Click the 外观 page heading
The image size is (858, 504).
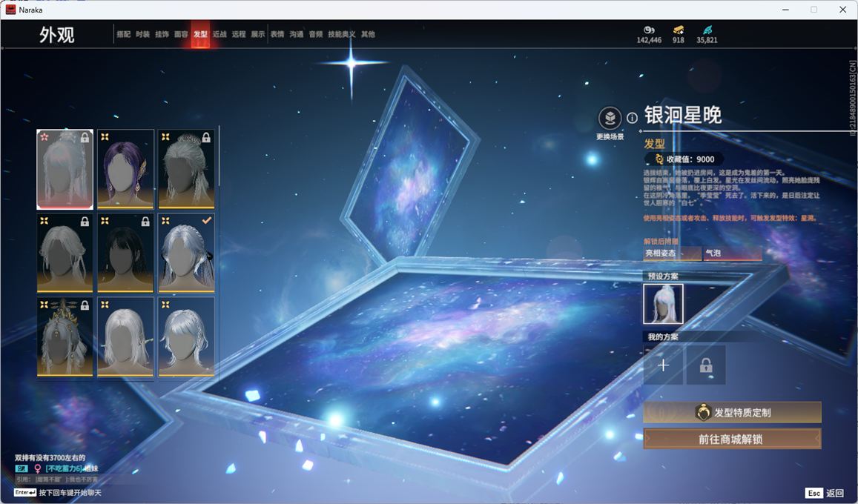click(x=56, y=35)
